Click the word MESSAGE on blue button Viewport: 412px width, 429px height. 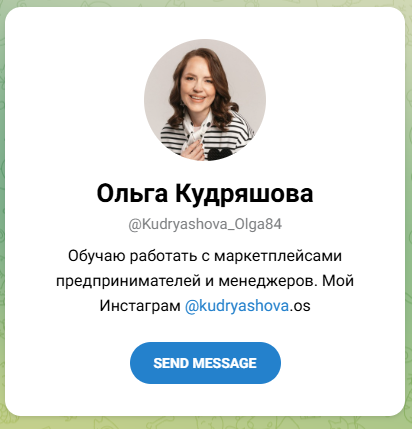[x=225, y=363]
